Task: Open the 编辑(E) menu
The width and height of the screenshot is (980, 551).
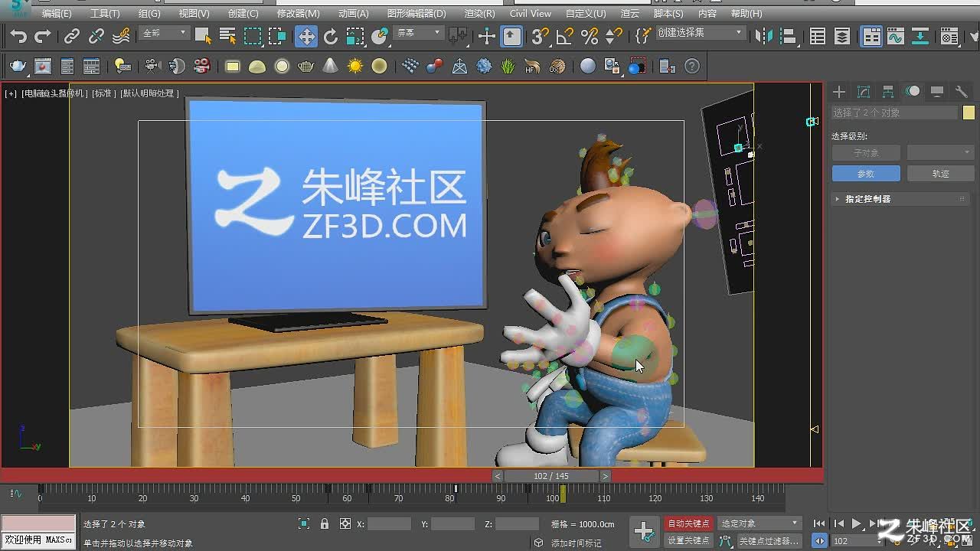Action: pos(57,14)
